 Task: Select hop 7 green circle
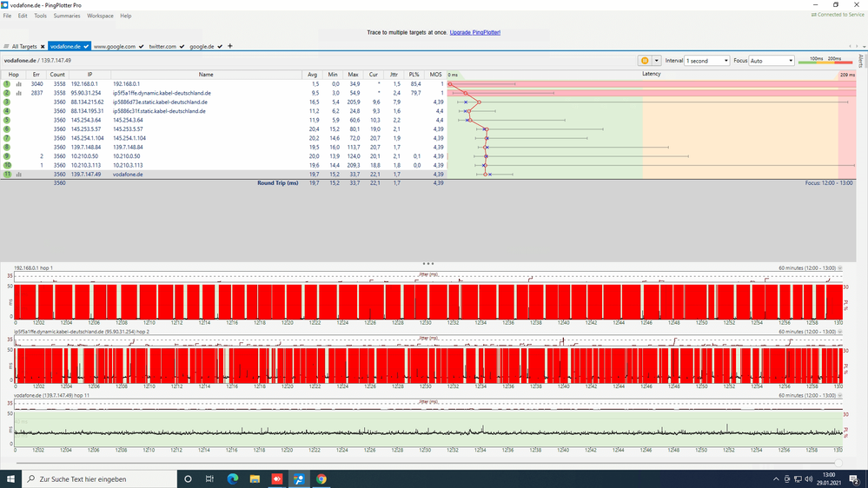[7, 138]
